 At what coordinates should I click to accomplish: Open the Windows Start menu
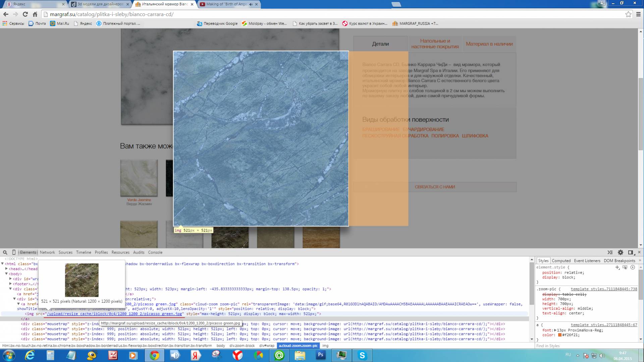pos(9,355)
